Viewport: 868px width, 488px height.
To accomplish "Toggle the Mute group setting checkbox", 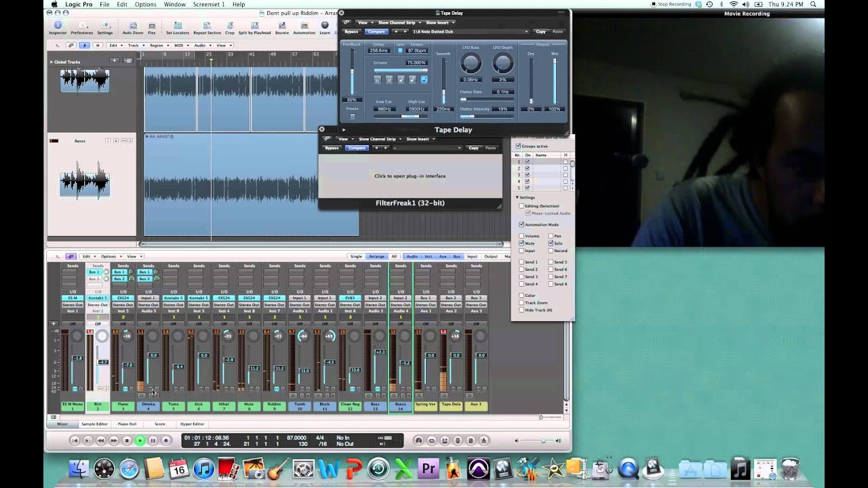I will (x=521, y=243).
